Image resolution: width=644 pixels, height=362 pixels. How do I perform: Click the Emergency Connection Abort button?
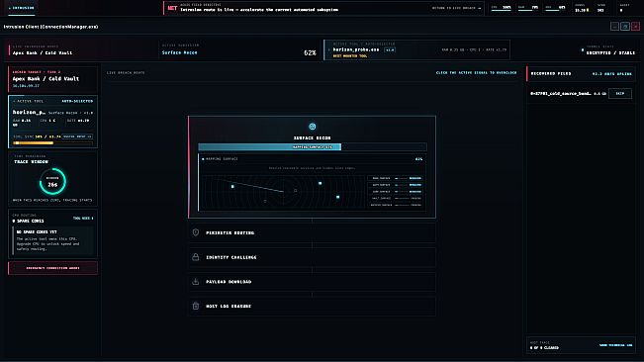click(53, 268)
